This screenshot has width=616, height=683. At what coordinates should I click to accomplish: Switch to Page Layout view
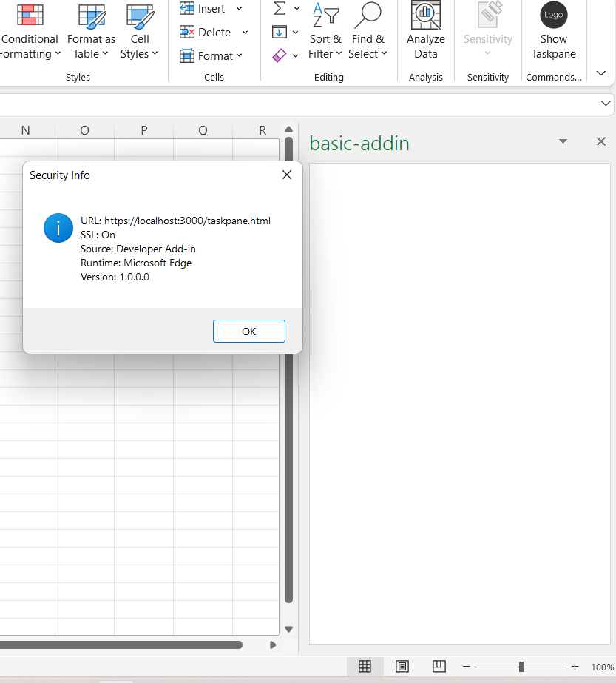(x=402, y=666)
